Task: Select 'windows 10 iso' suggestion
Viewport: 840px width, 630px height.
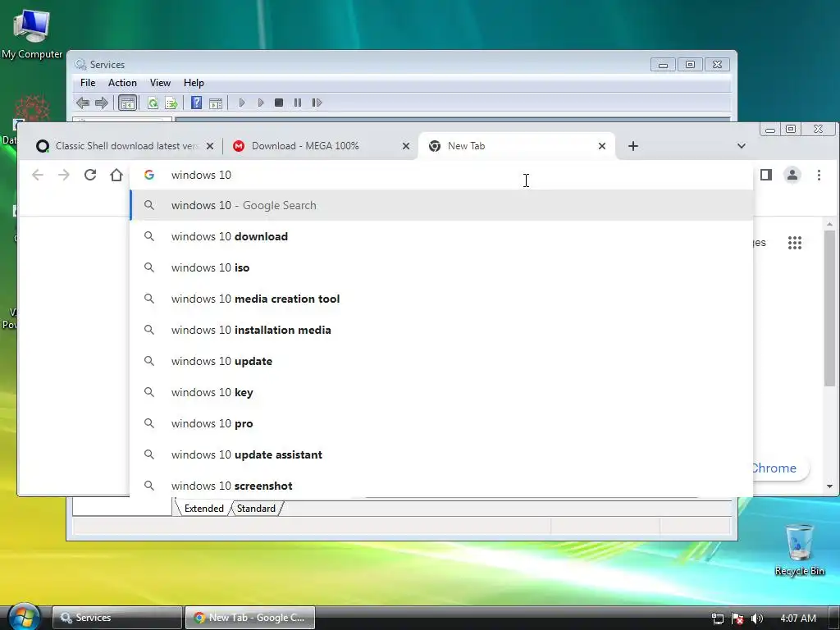Action: tap(441, 267)
